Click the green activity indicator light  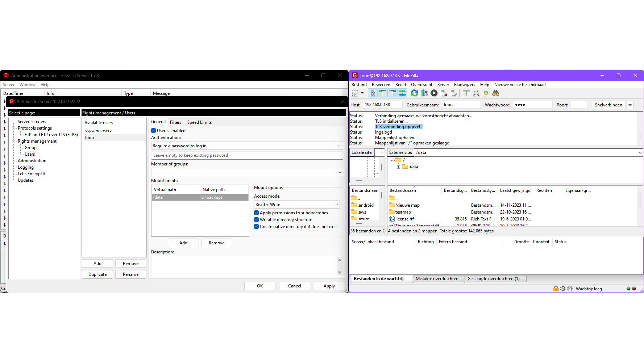click(x=628, y=289)
